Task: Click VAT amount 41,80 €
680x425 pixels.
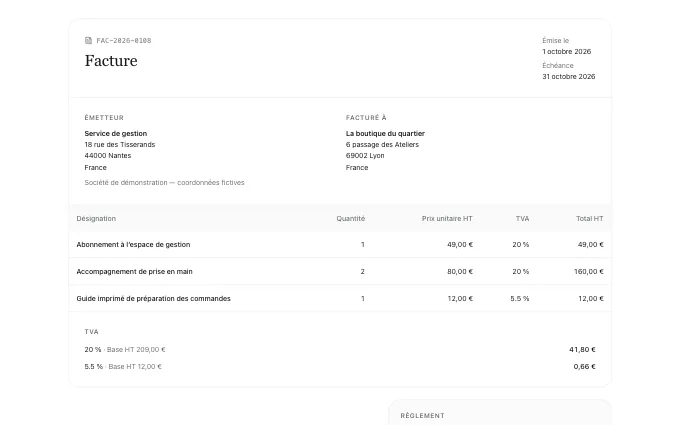Action: [x=582, y=350]
